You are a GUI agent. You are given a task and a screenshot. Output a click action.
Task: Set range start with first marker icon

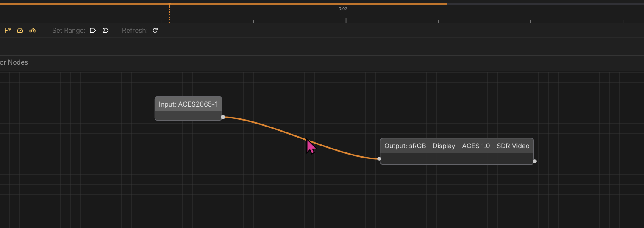point(93,31)
